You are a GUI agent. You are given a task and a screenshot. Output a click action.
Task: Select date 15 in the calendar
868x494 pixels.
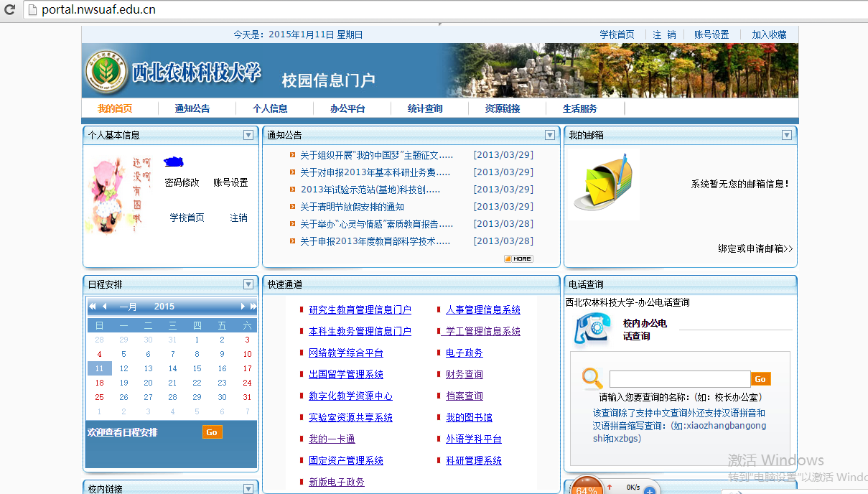click(x=197, y=368)
